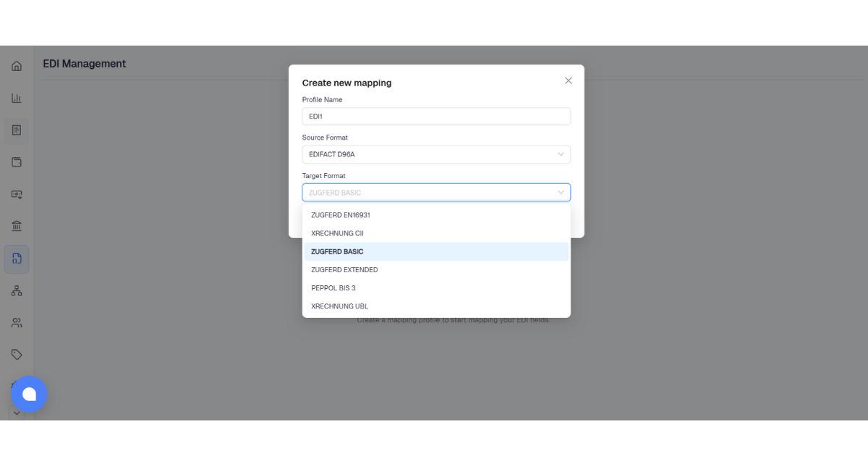Click the bank building sidebar icon
Screen dimensions: 868x454
(x=17, y=226)
